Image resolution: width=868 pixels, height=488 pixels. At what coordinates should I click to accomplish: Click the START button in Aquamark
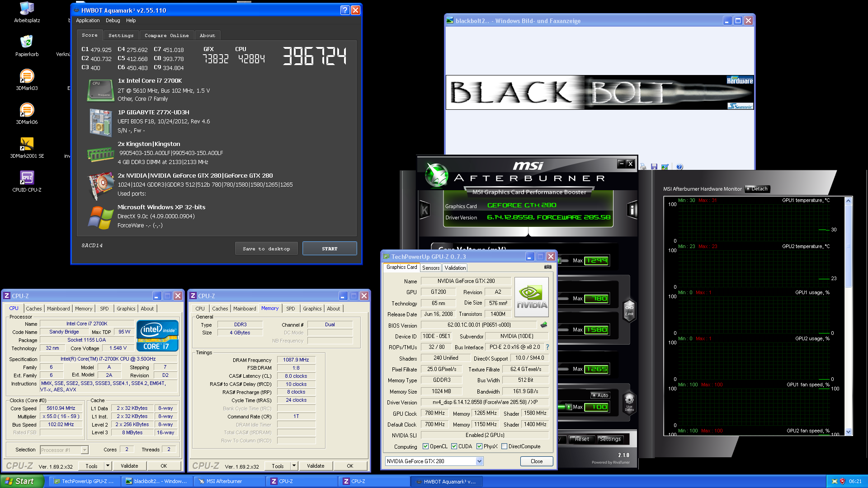[330, 249]
